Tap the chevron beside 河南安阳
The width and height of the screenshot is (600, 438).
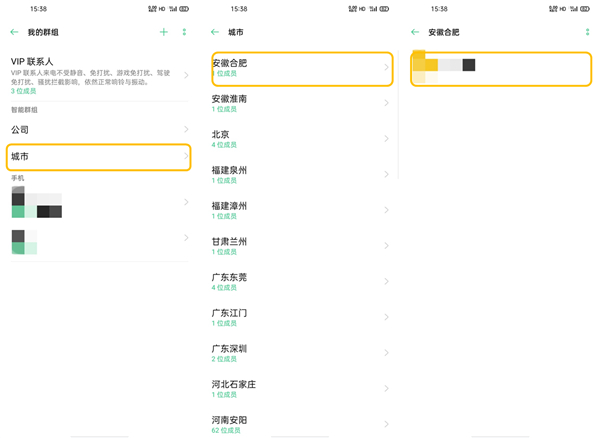[387, 424]
